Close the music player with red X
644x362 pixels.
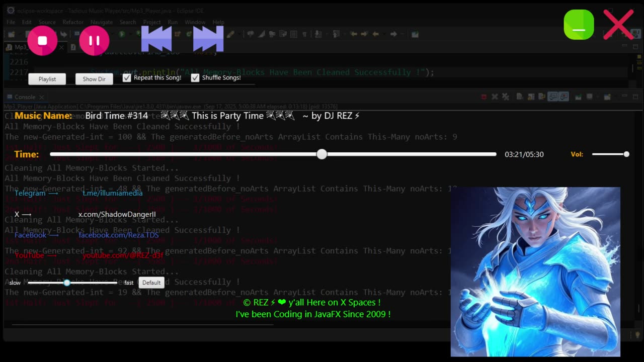[x=618, y=25]
